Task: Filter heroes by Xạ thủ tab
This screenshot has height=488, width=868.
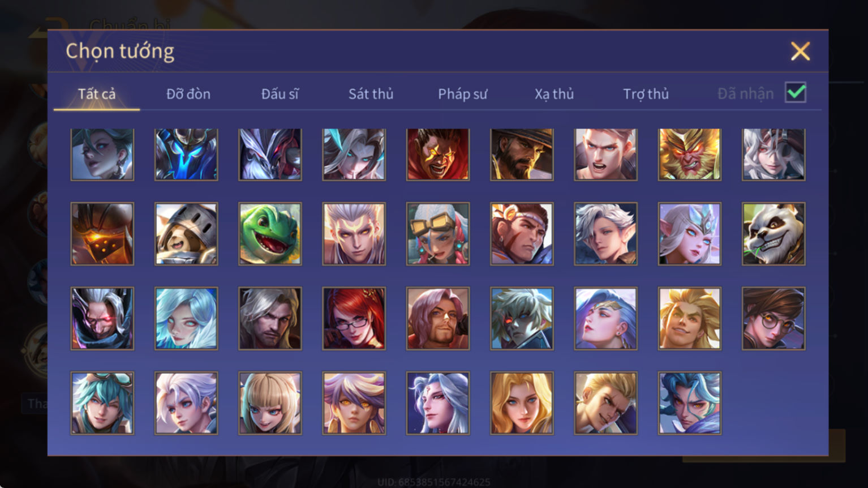Action: tap(554, 94)
